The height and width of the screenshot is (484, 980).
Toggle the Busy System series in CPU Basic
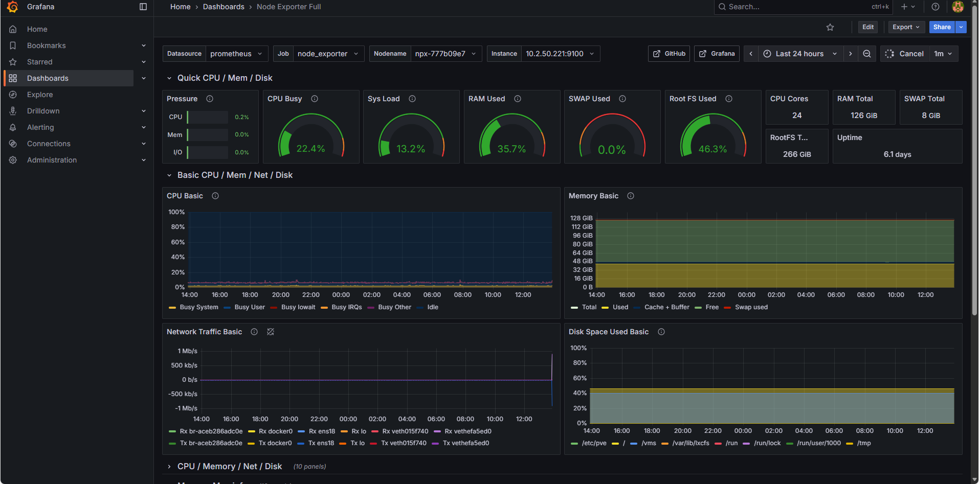[x=198, y=307]
